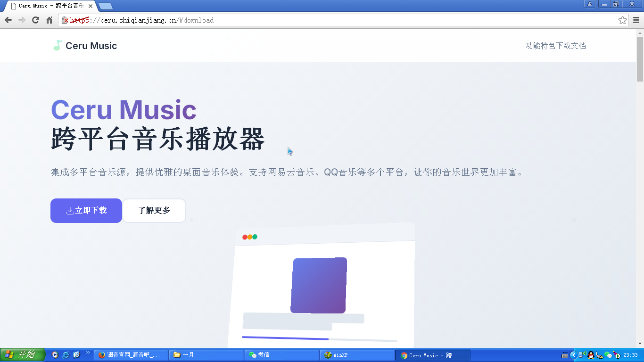Viewport: 644px width, 362px height.
Task: Click the browser Back arrow
Action: (8, 20)
